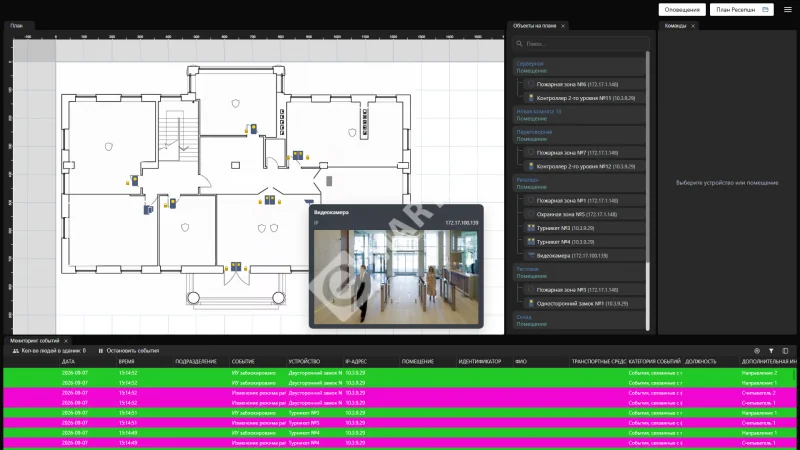Screen dimensions: 800x450
Task: Click shield icon beside Охранная зона №5
Action: (531, 214)
